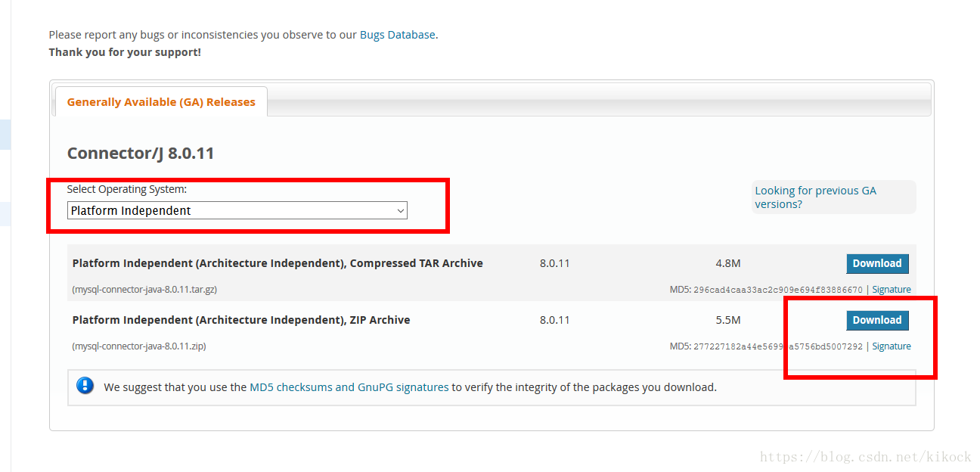Click filename mysql-connector-java-8.0.11.tar.gz
980x472 pixels.
coord(144,290)
